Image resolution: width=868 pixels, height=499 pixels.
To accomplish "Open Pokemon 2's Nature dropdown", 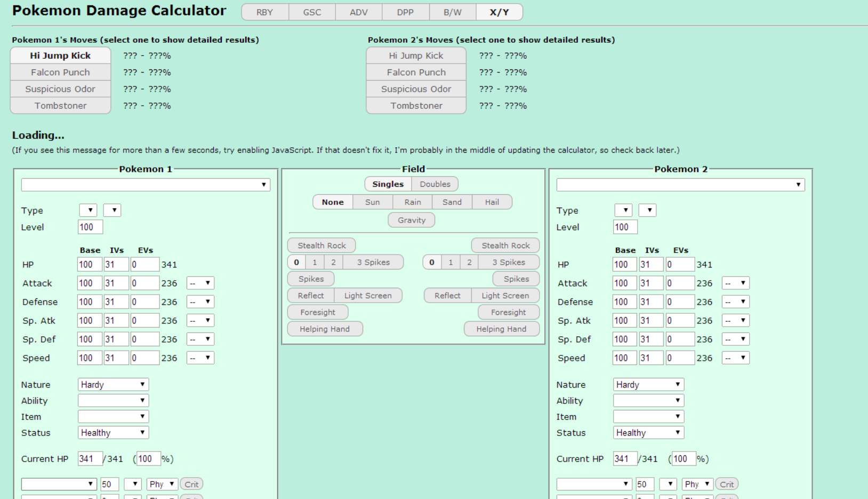I will [648, 385].
